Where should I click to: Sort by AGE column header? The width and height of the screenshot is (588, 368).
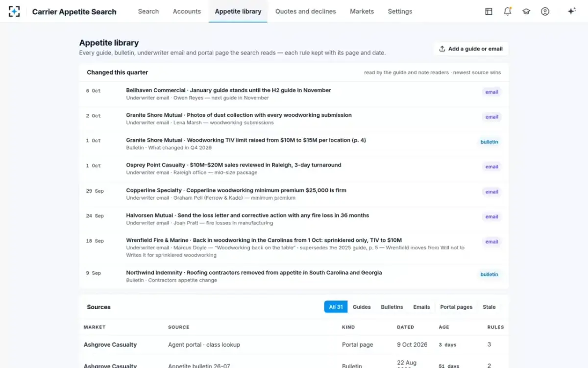443,327
